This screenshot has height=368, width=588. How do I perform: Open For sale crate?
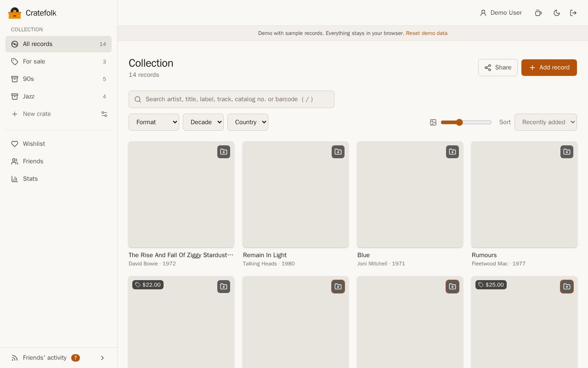click(58, 62)
